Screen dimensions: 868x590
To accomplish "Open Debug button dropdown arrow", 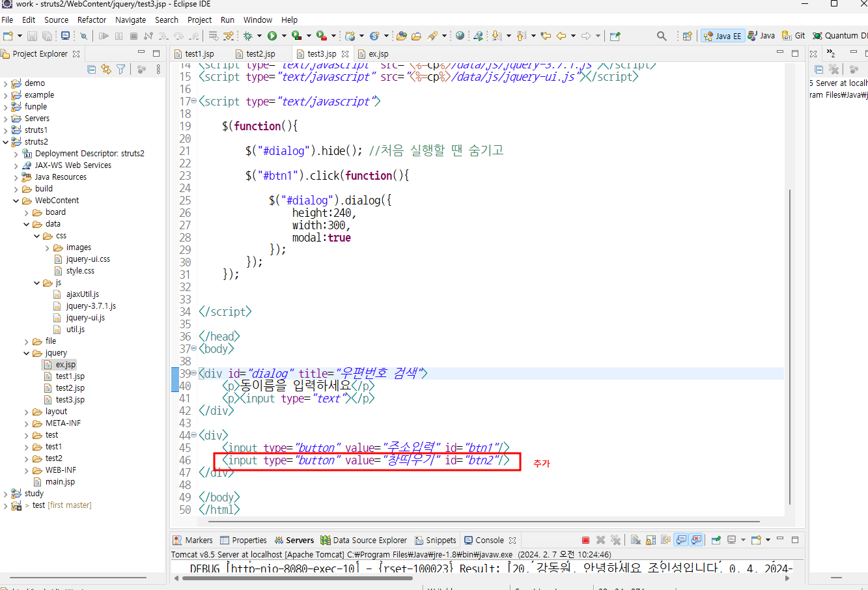I will click(x=259, y=36).
